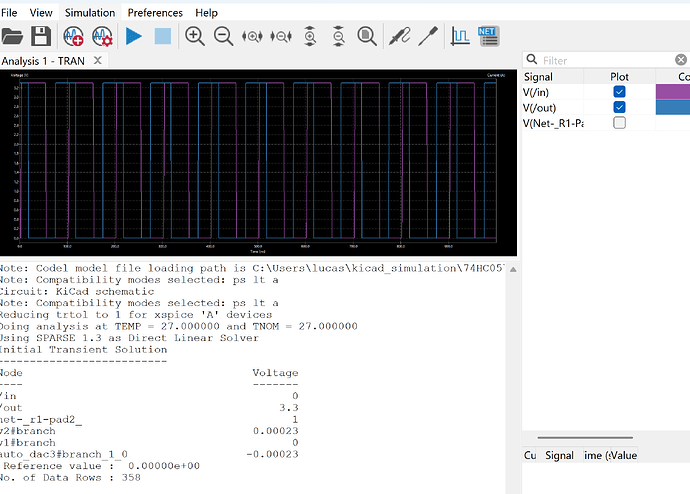
Task: Click the purple color swatch for V(/in)
Action: (x=672, y=91)
